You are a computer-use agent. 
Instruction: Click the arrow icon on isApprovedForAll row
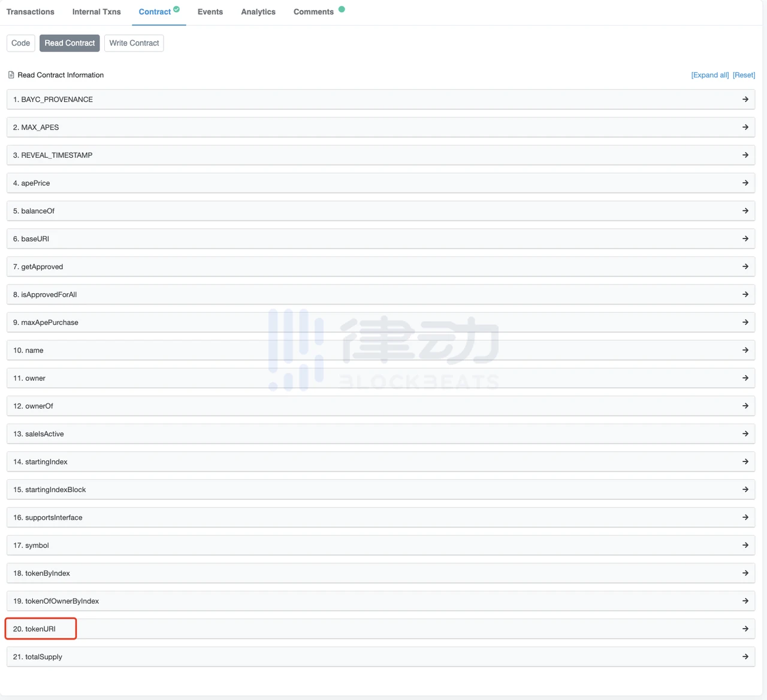[x=745, y=294]
